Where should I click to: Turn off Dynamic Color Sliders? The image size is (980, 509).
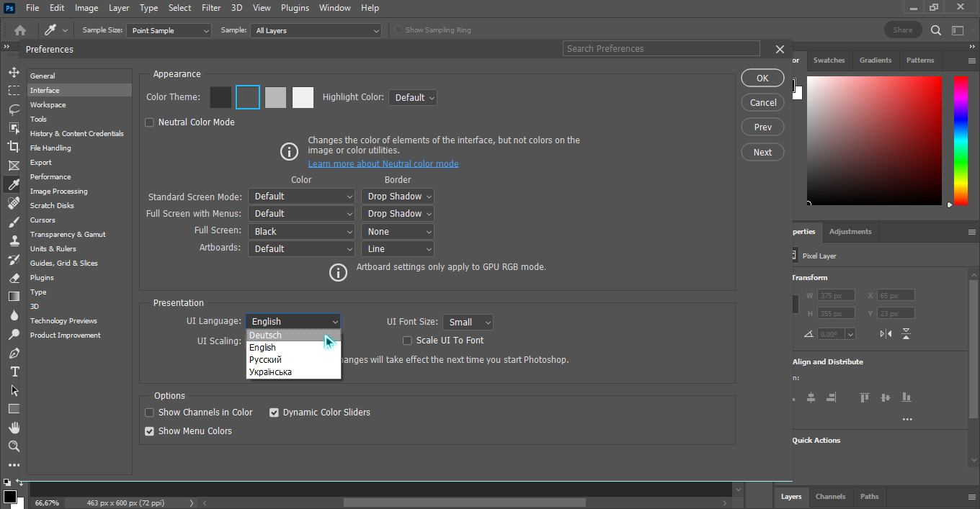click(274, 413)
